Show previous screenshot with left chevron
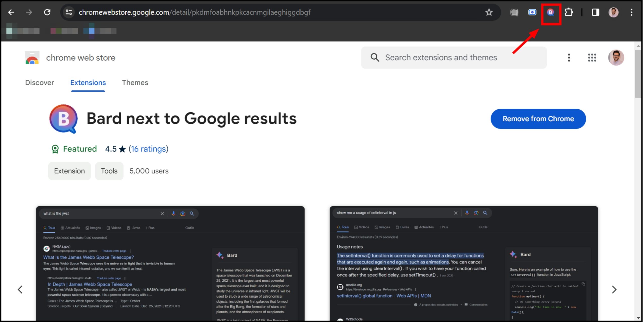 [x=20, y=290]
